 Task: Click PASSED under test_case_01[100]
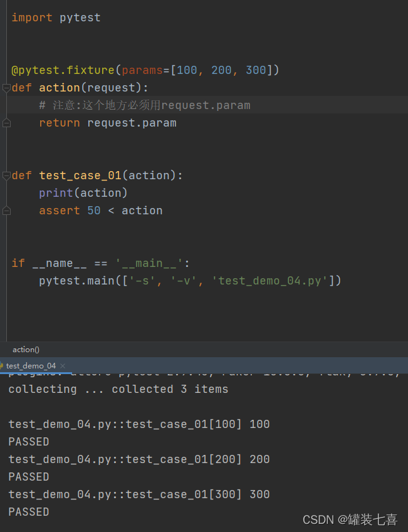[x=29, y=442]
